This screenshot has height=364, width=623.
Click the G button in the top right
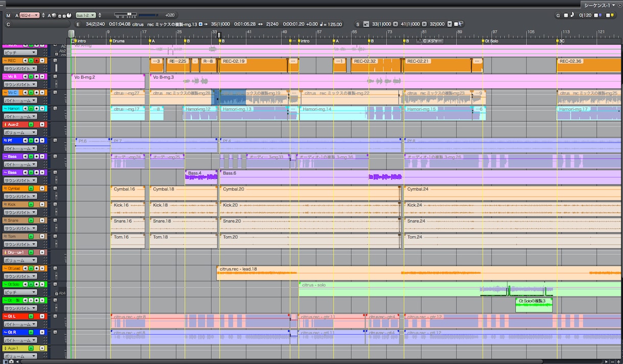pyautogui.click(x=558, y=15)
